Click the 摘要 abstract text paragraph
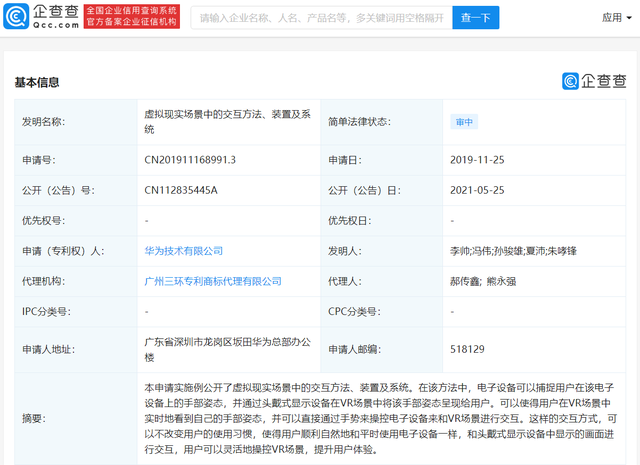The height and width of the screenshot is (465, 640). [380, 420]
